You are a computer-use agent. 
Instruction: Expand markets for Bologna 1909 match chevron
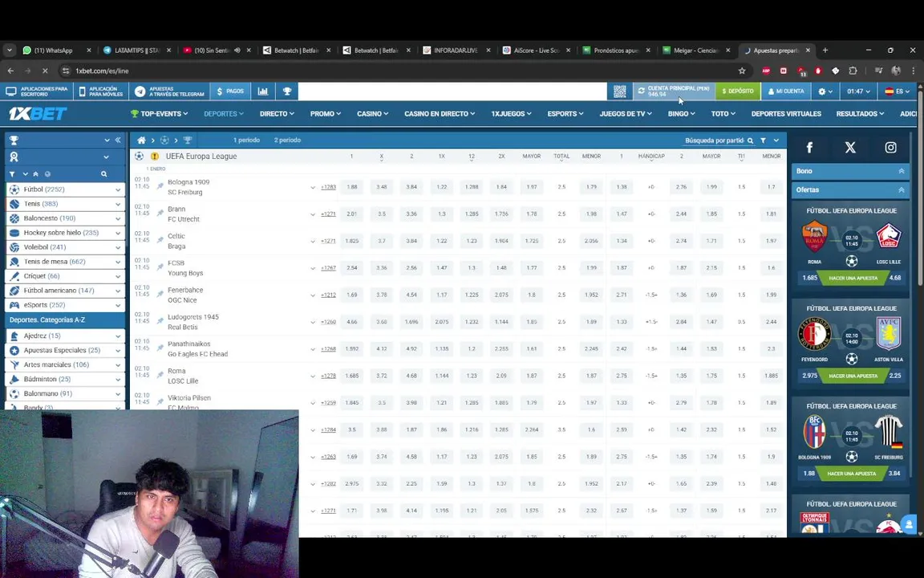click(313, 188)
